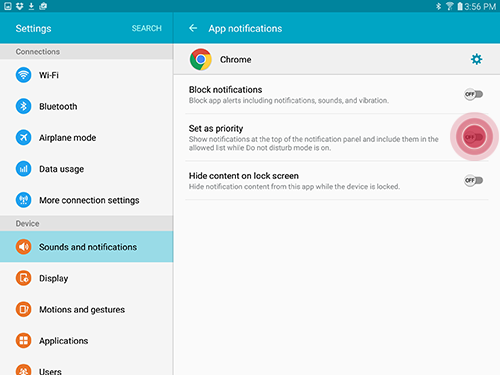
Task: Tap the Wi-Fi icon in Settings list
Action: tap(23, 75)
